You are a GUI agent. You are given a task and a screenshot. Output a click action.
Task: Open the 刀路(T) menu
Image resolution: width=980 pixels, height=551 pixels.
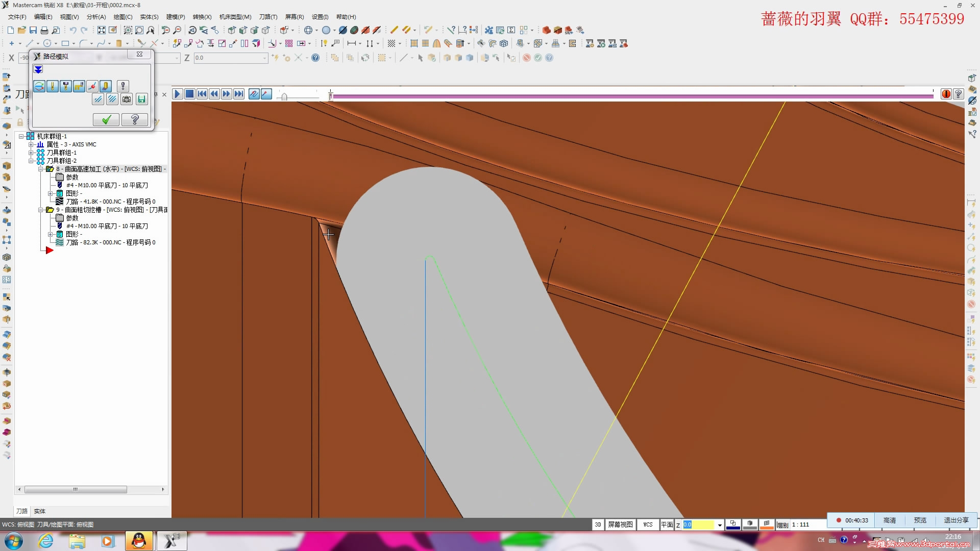(x=268, y=17)
